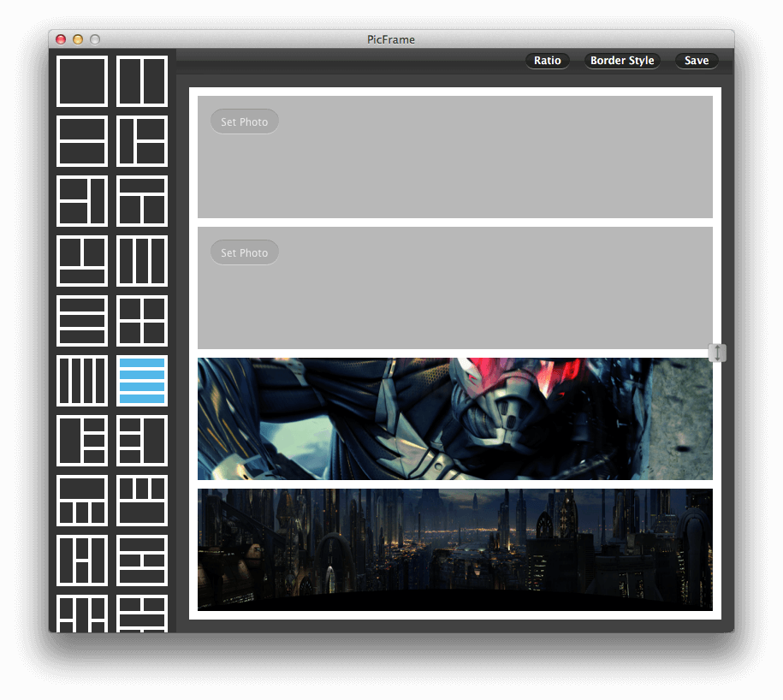Screen dimensions: 783x700
Task: Click the vertical resize handle between frames
Action: [717, 353]
